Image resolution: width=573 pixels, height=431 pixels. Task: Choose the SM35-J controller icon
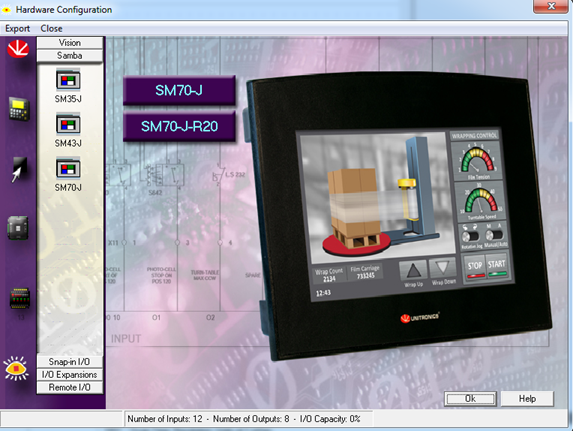[x=68, y=80]
